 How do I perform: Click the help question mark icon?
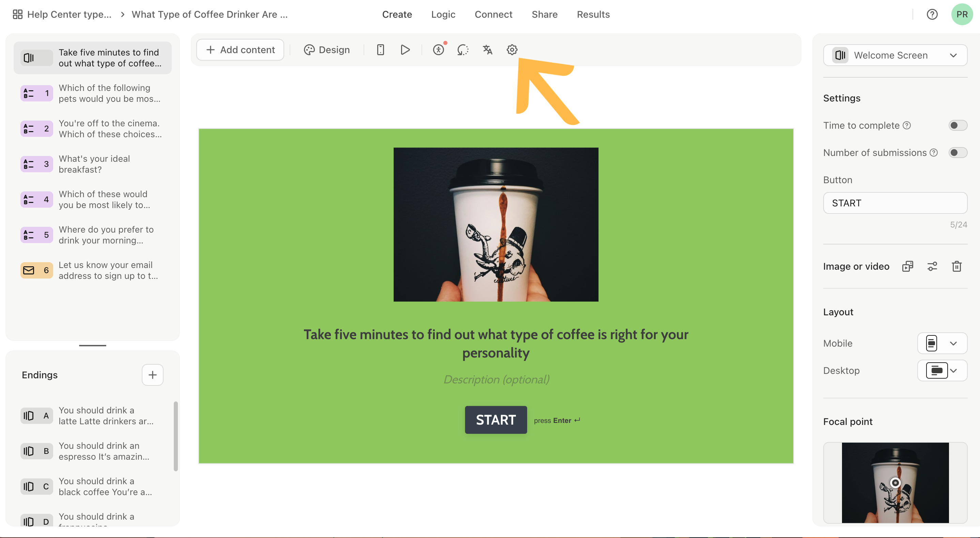(932, 14)
